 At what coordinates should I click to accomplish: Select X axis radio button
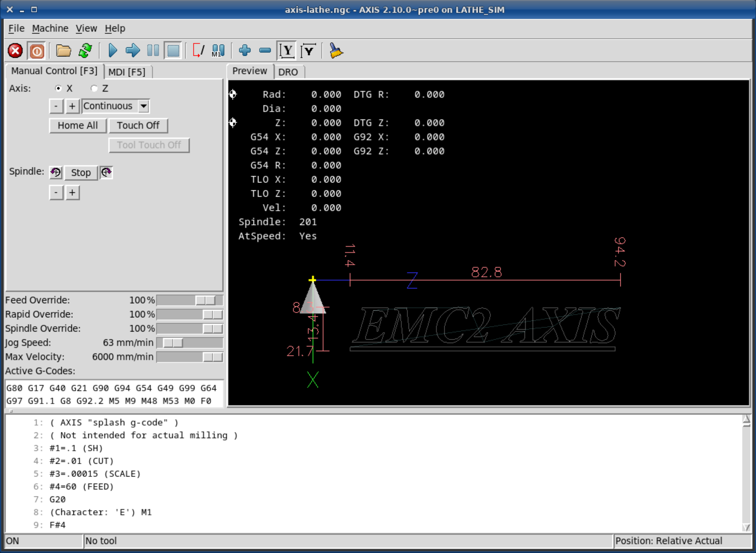[x=58, y=89]
